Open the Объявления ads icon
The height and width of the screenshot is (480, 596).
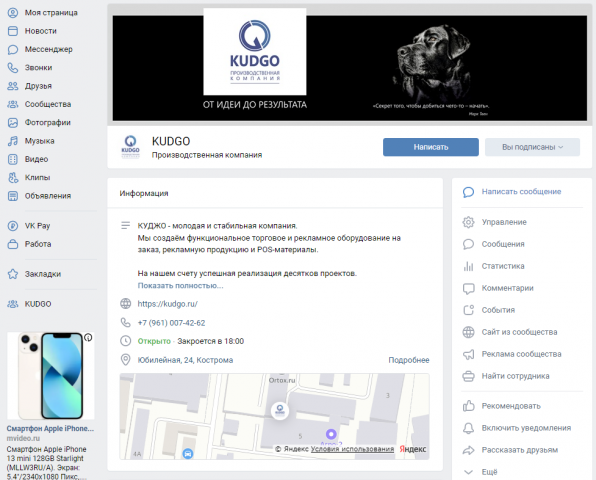(13, 196)
